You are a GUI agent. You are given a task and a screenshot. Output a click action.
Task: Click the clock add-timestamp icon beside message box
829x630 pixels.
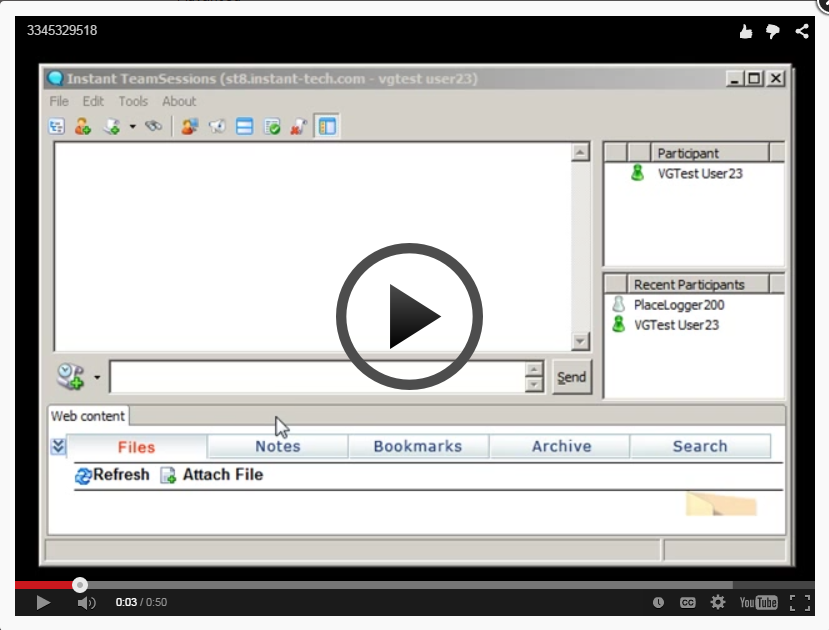click(71, 377)
